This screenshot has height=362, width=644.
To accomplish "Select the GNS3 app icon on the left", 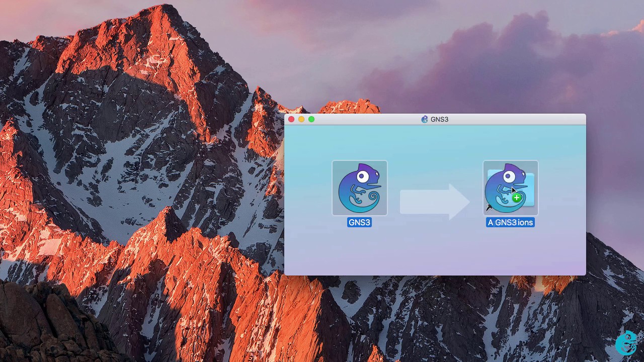I will coord(360,188).
